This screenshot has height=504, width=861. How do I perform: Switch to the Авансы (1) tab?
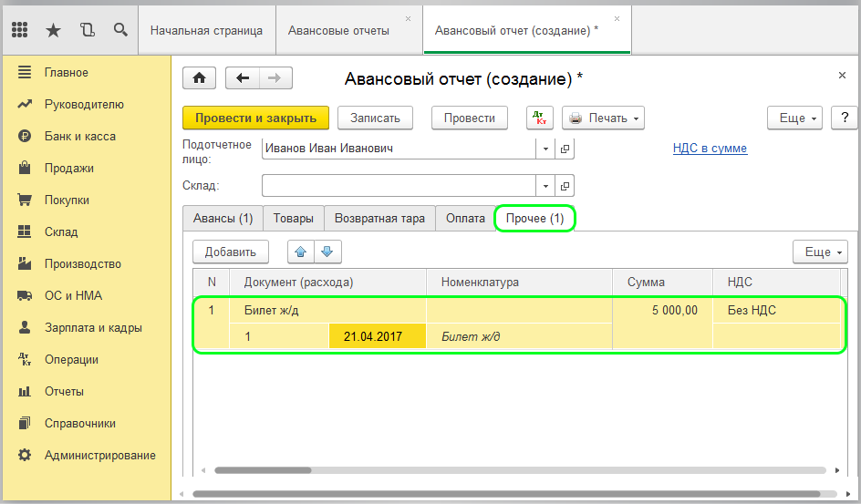[x=223, y=219]
